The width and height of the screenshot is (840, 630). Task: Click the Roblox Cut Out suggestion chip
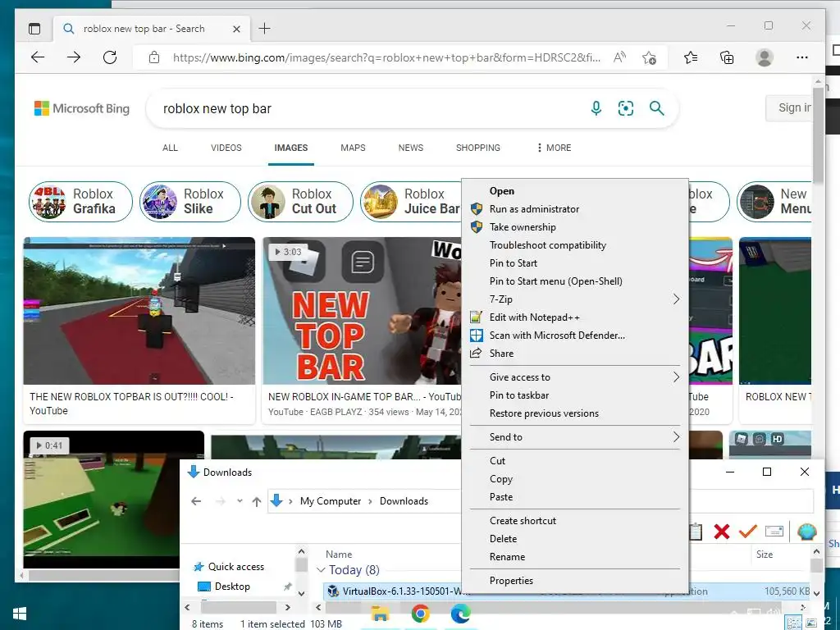pos(300,202)
